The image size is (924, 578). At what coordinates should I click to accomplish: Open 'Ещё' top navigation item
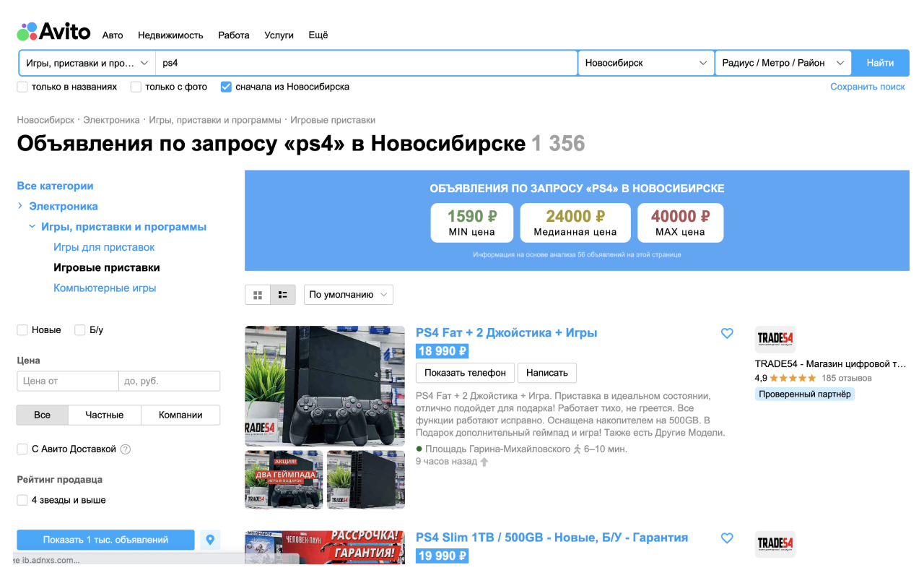coord(318,35)
